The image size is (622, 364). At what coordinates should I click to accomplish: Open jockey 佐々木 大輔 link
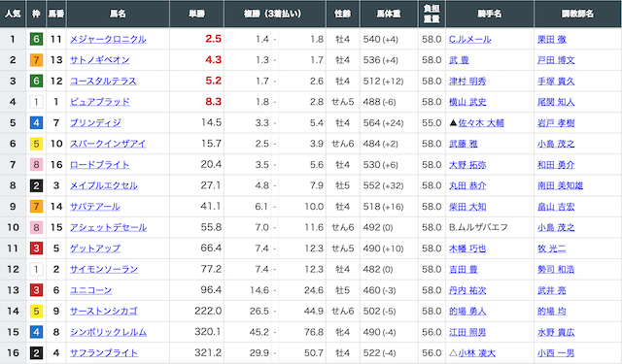point(481,122)
